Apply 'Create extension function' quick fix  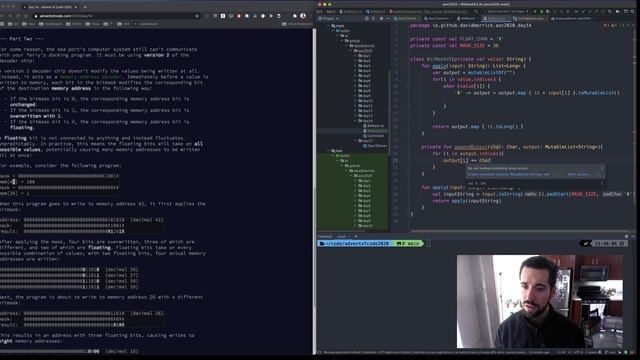pos(509,174)
